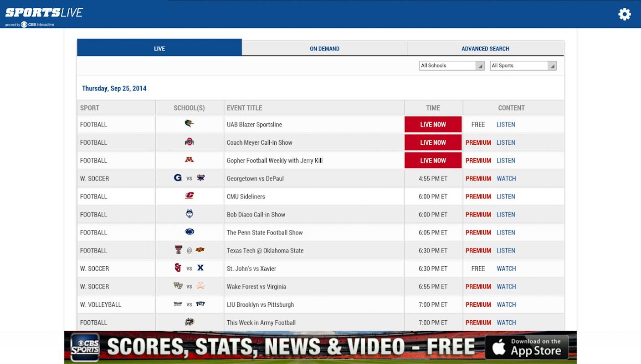
Task: Click the Ohio State school logo
Action: pos(190,142)
